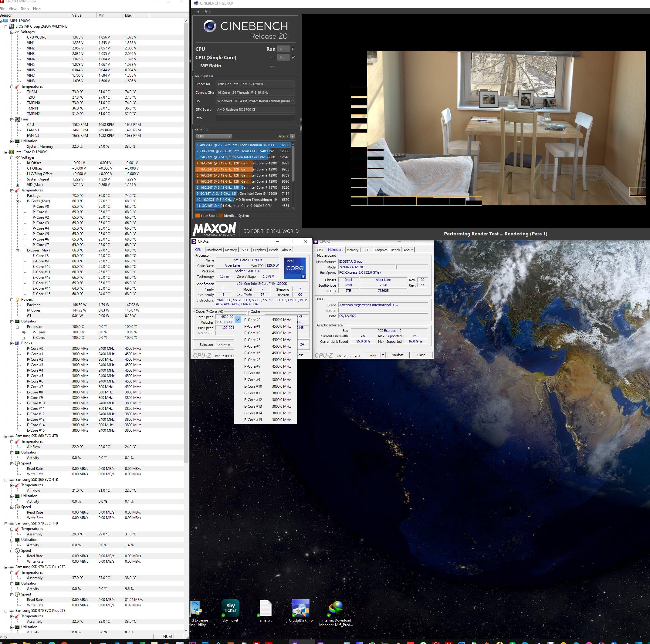
Task: Click the Voltages icon under BIOSTAR Group
Action: (17, 32)
